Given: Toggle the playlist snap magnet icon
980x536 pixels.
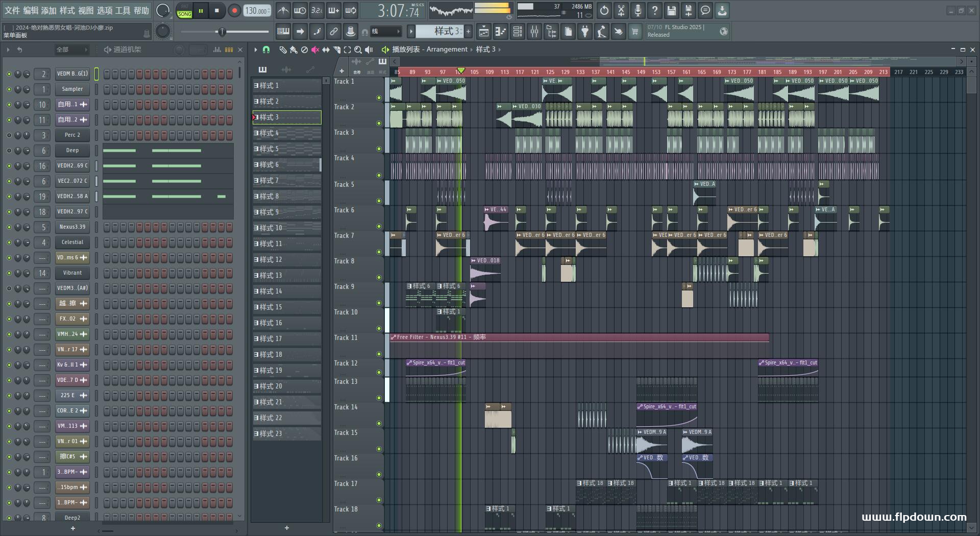Looking at the screenshot, I should (x=266, y=50).
